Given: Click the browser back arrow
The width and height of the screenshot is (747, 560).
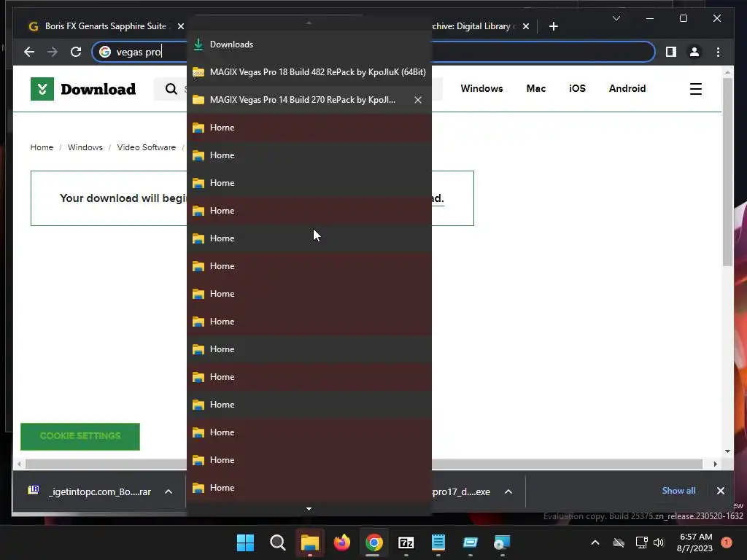Looking at the screenshot, I should pos(29,52).
